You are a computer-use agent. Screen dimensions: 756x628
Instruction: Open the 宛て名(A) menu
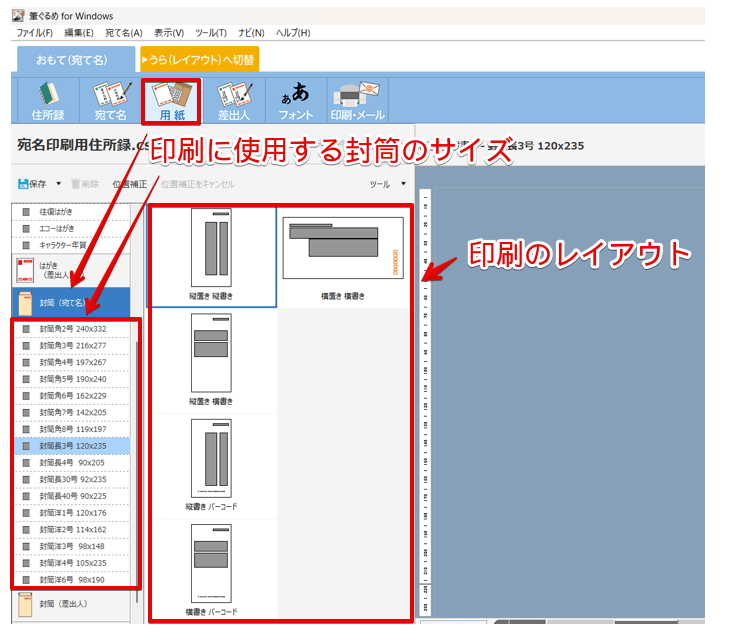[124, 33]
